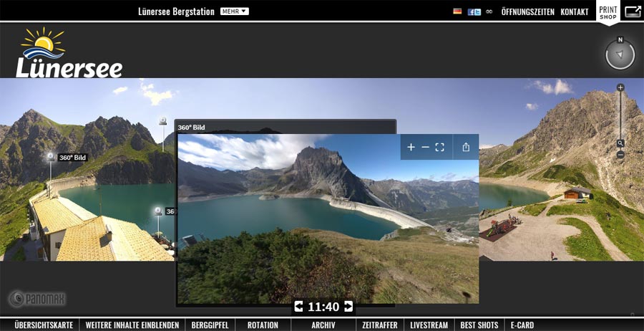Open ÖFFNUNGSZEITEN page
This screenshot has height=331, width=644.
[x=528, y=12]
